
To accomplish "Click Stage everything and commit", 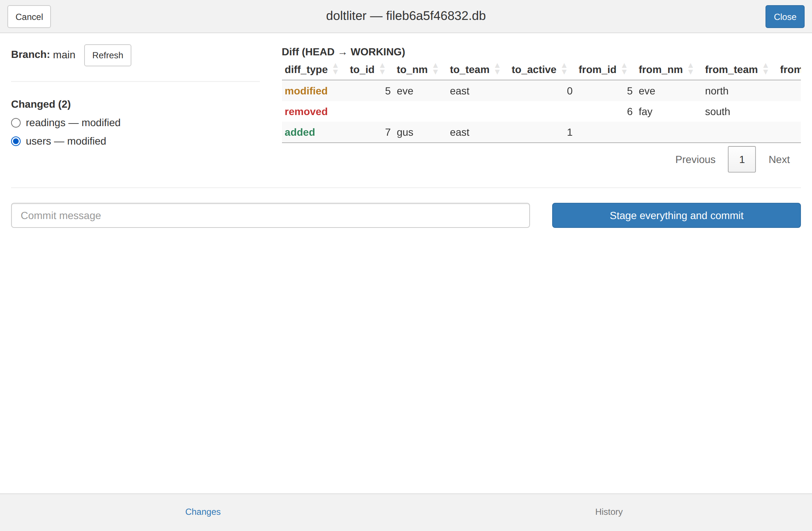I will [x=676, y=215].
